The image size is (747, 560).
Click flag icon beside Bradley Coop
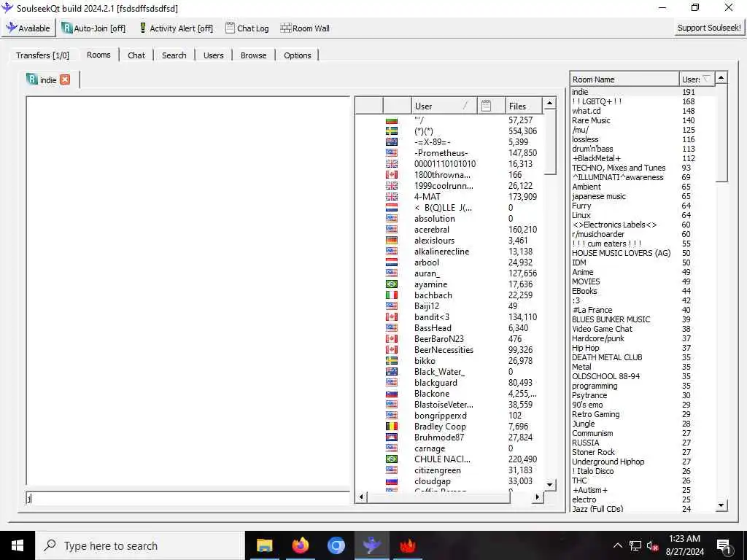tap(392, 427)
